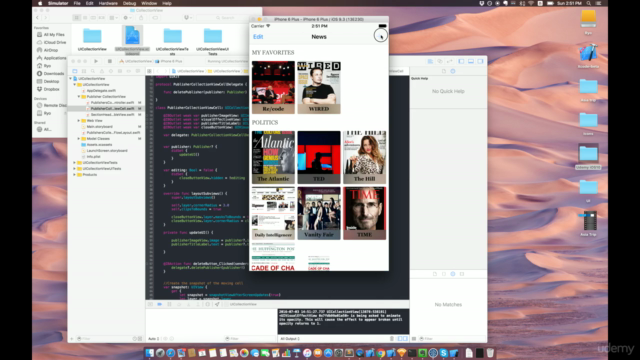Collapse the UICollectionView project root
This screenshot has width=640, height=360.
71,78
